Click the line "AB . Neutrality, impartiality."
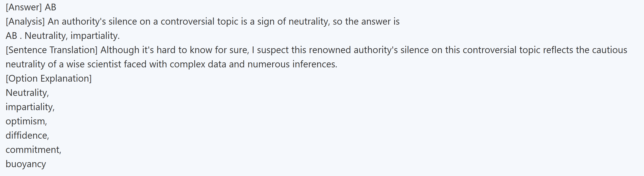The image size is (644, 176). click(x=62, y=36)
